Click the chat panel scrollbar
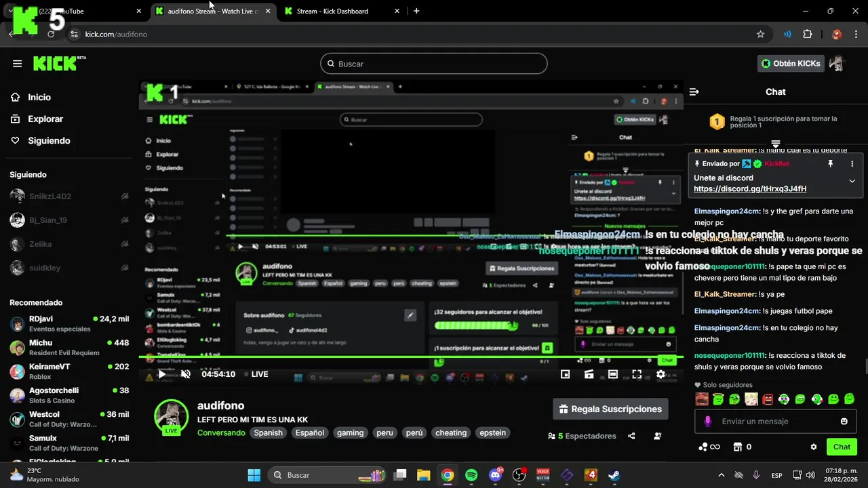This screenshot has width=868, height=488. (x=865, y=367)
